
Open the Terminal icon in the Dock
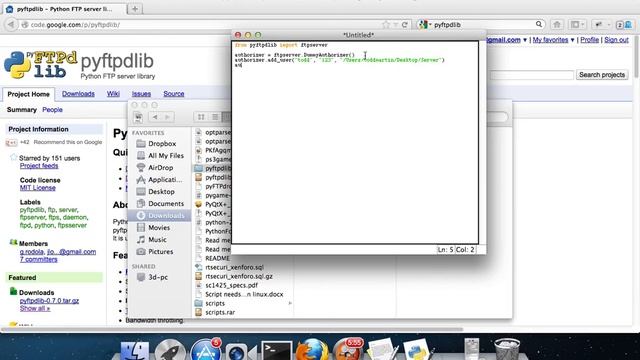click(277, 350)
